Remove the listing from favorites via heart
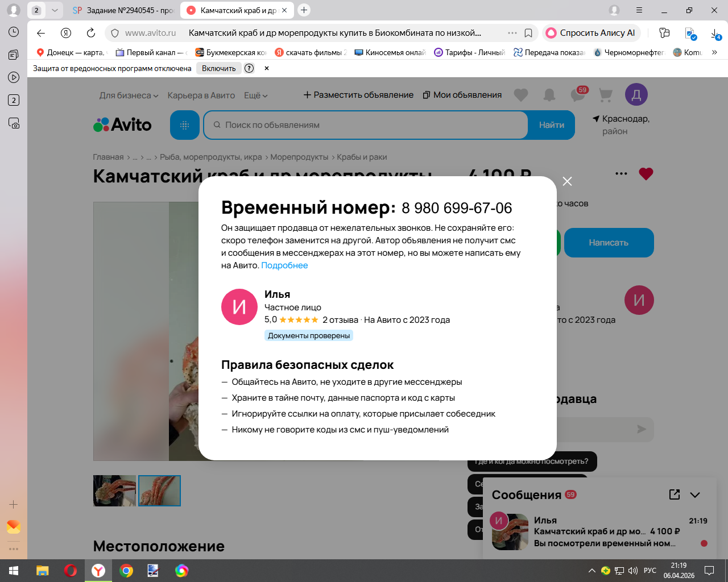728x582 pixels. tap(646, 174)
